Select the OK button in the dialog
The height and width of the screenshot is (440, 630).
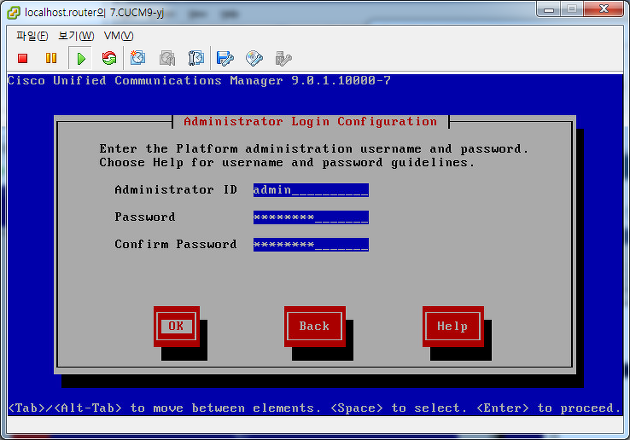coord(176,326)
